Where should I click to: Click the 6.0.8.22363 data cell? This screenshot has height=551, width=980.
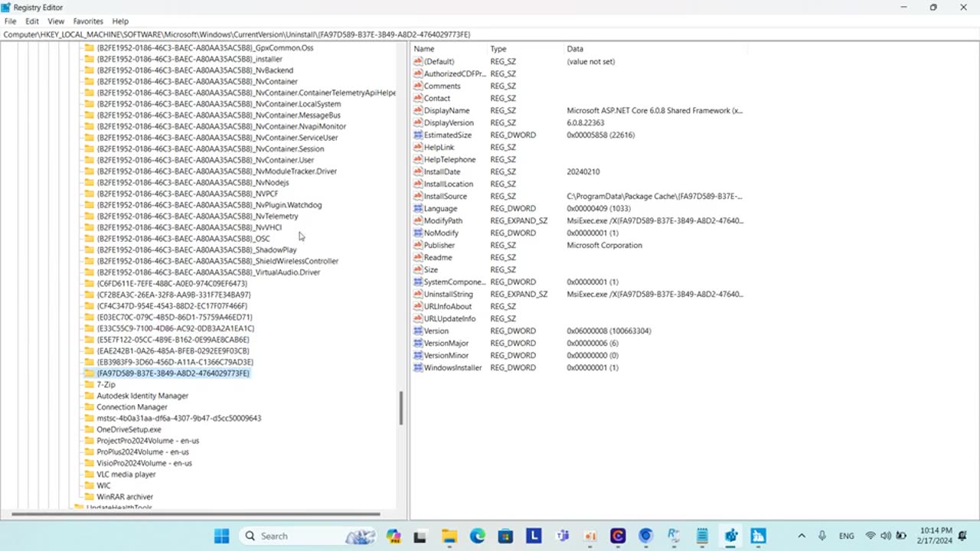(586, 122)
